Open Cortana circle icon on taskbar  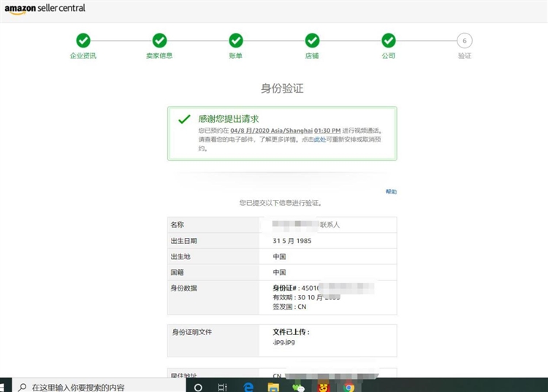[x=198, y=387]
